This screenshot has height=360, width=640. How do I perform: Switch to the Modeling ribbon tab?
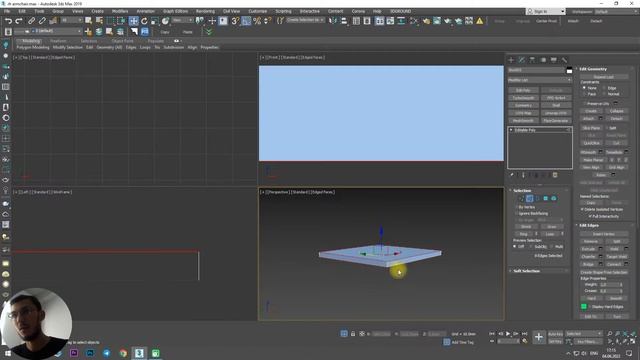[31, 41]
